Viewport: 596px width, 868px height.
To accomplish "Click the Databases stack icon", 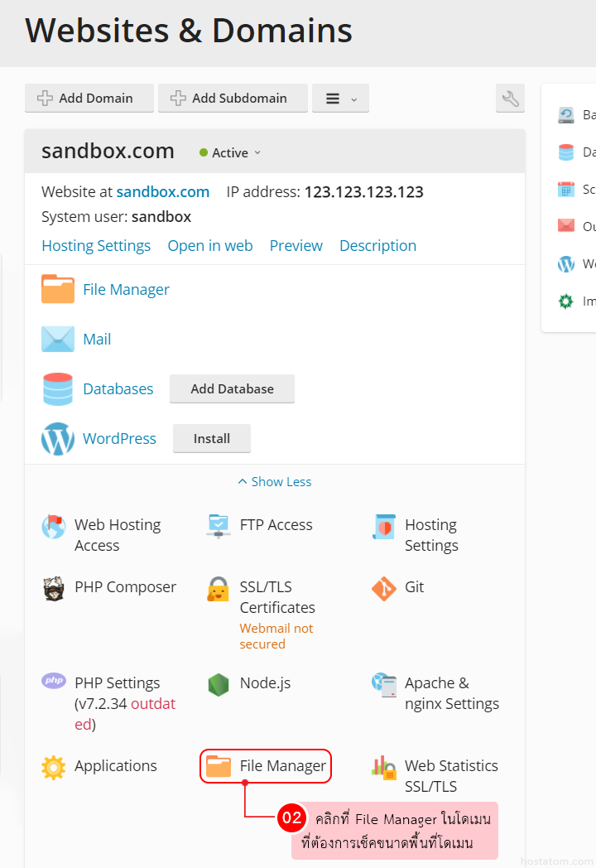I will coord(58,389).
